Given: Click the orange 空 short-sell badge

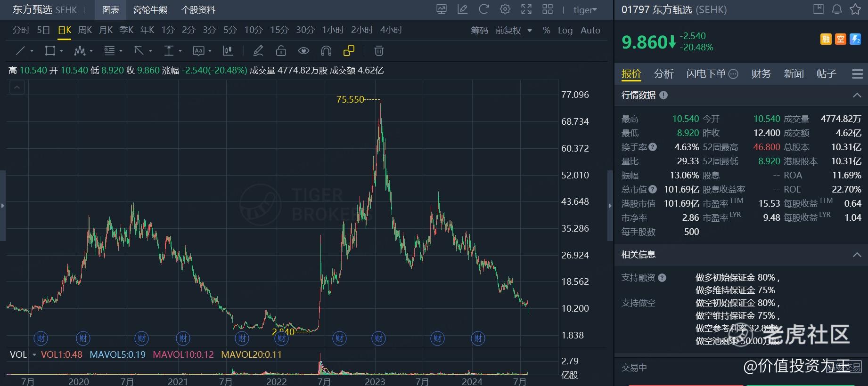Looking at the screenshot, I should 841,40.
